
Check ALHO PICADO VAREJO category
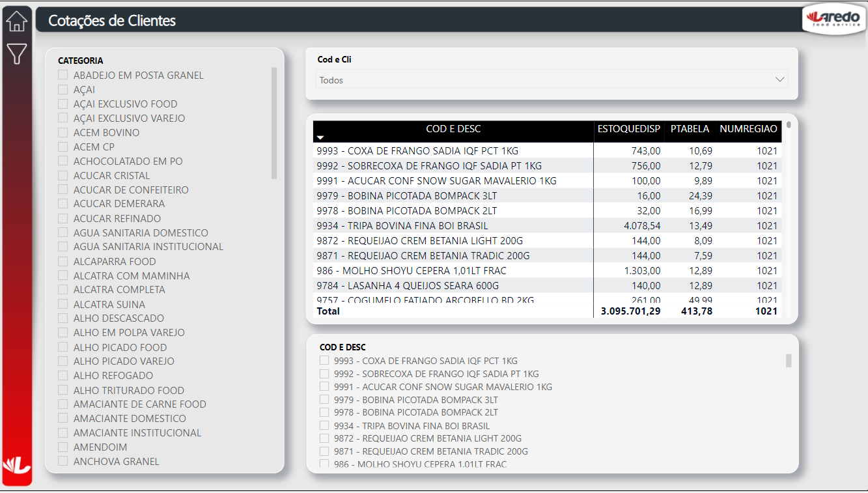(x=63, y=361)
